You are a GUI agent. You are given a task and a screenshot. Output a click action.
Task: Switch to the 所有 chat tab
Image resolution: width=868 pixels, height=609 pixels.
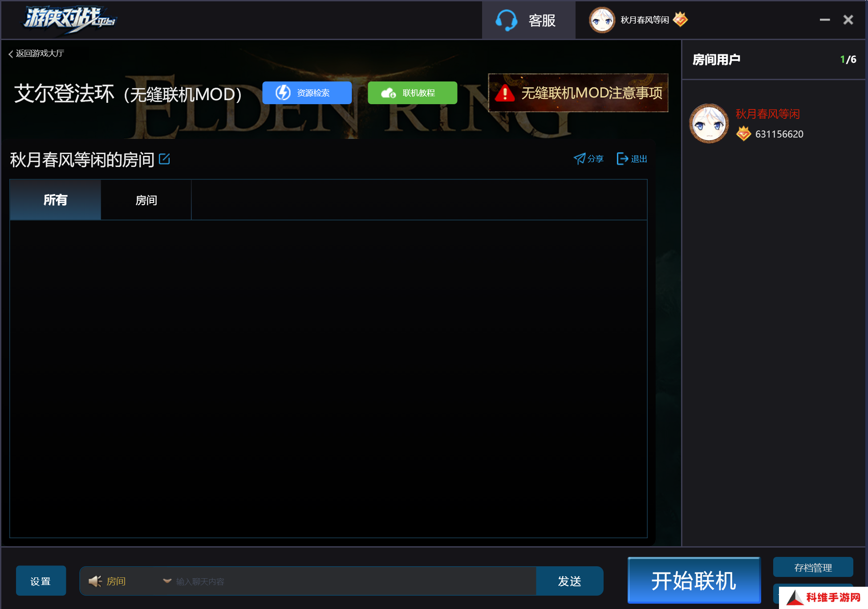[56, 200]
